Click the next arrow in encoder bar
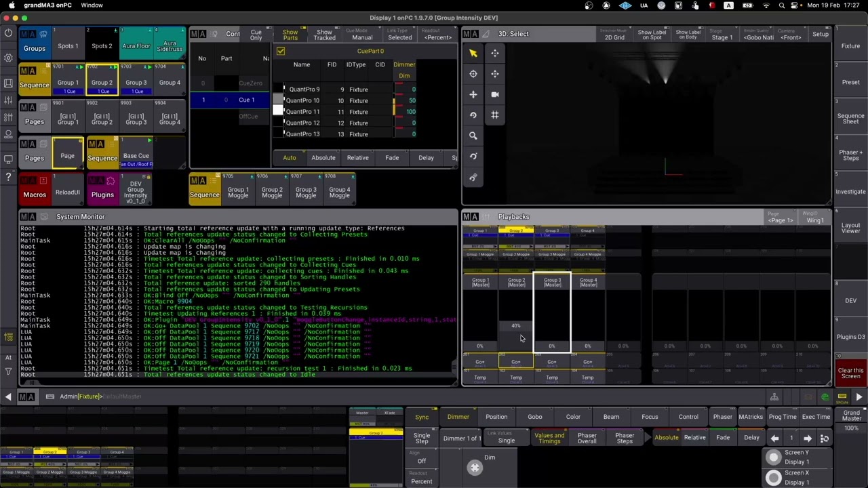Viewport: 868px width, 488px height. click(x=808, y=439)
